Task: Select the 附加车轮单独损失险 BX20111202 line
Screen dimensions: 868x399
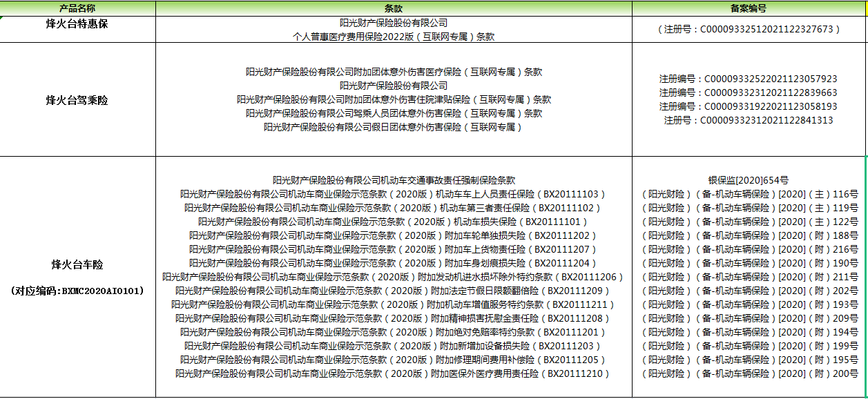Action: point(394,235)
